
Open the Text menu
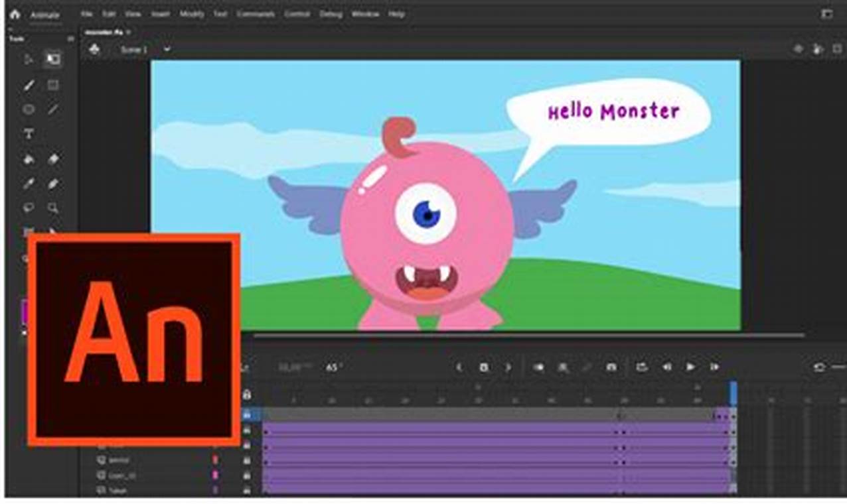tap(220, 14)
